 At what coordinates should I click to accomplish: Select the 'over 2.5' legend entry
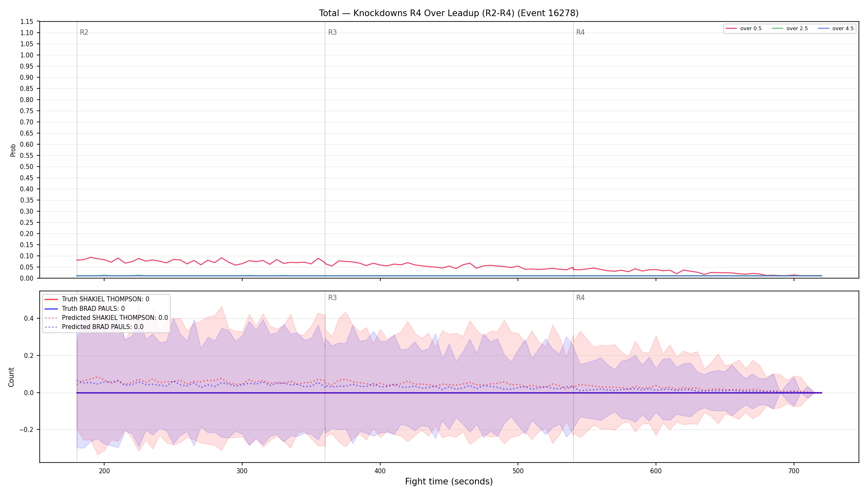tap(789, 29)
